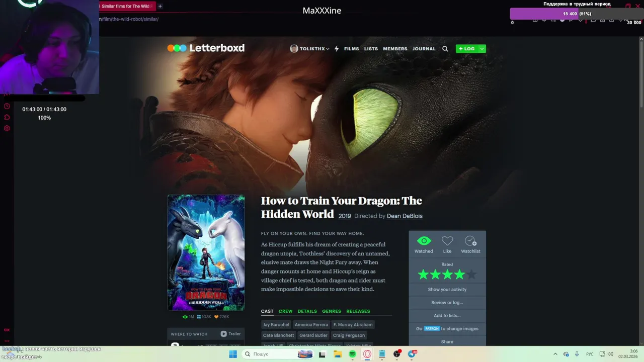644x362 pixels.
Task: Click the search magnifier icon
Action: [x=445, y=49]
